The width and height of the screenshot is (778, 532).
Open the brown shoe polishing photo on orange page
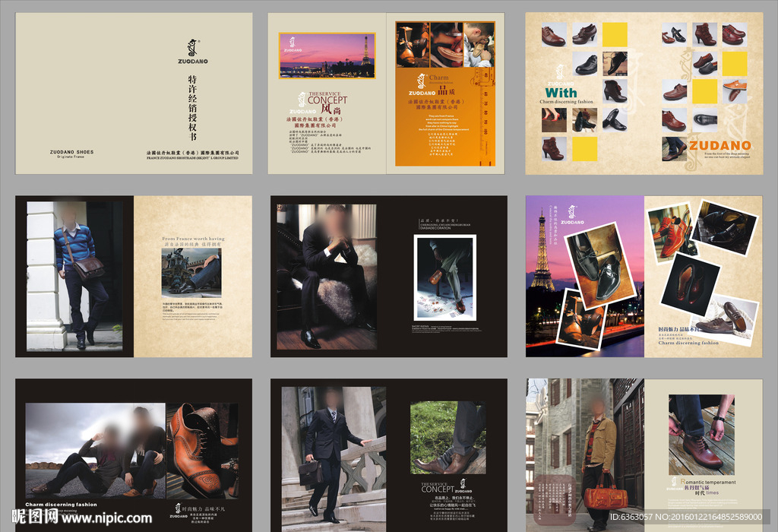coord(413,45)
